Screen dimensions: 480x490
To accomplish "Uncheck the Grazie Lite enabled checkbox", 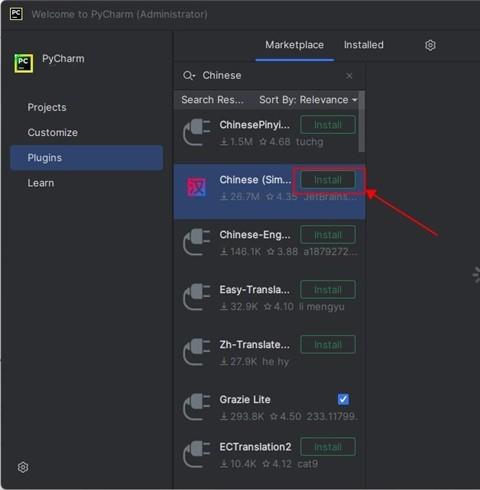I will click(343, 399).
